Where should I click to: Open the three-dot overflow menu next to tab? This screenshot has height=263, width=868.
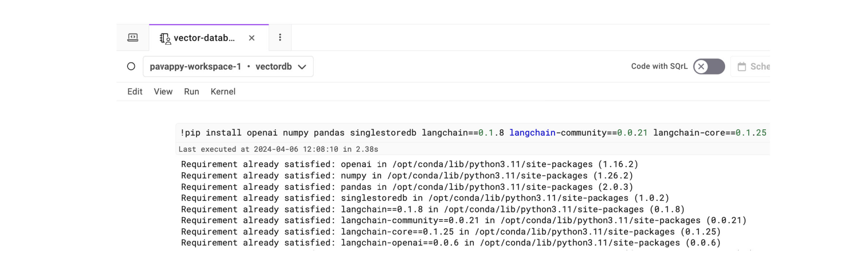(x=280, y=38)
